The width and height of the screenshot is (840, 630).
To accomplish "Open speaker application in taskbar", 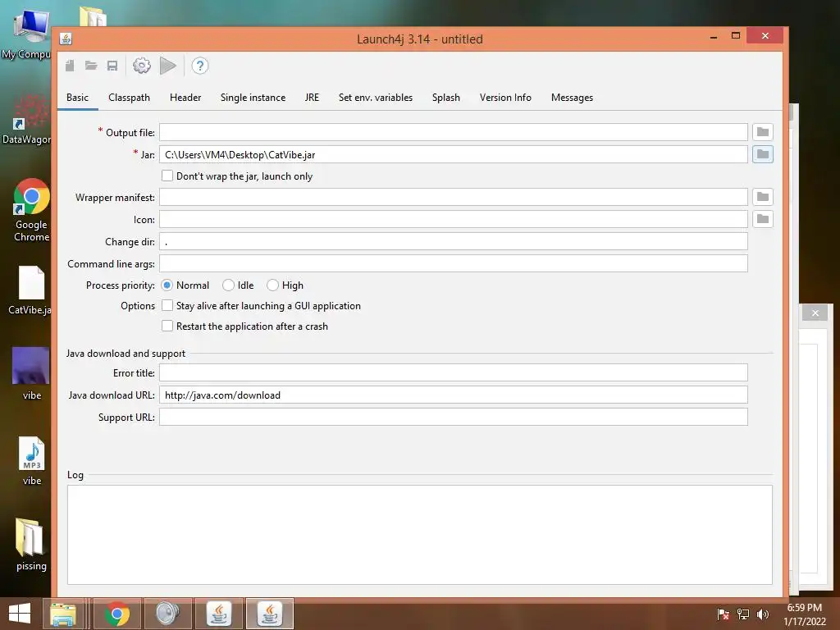I will click(167, 614).
